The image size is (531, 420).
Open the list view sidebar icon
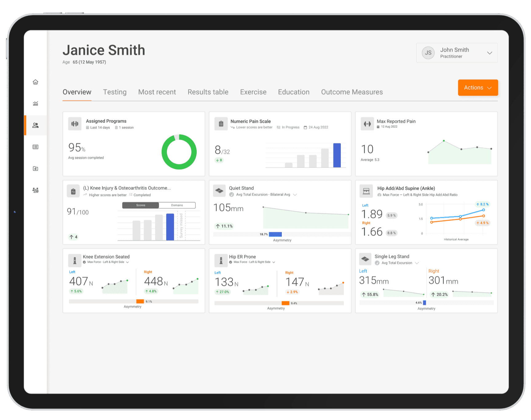coord(36,147)
